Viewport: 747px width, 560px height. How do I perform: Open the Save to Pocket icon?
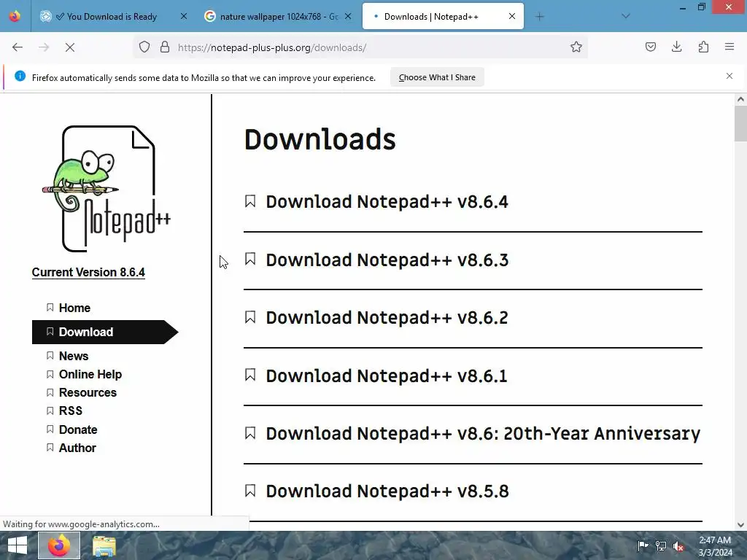650,47
